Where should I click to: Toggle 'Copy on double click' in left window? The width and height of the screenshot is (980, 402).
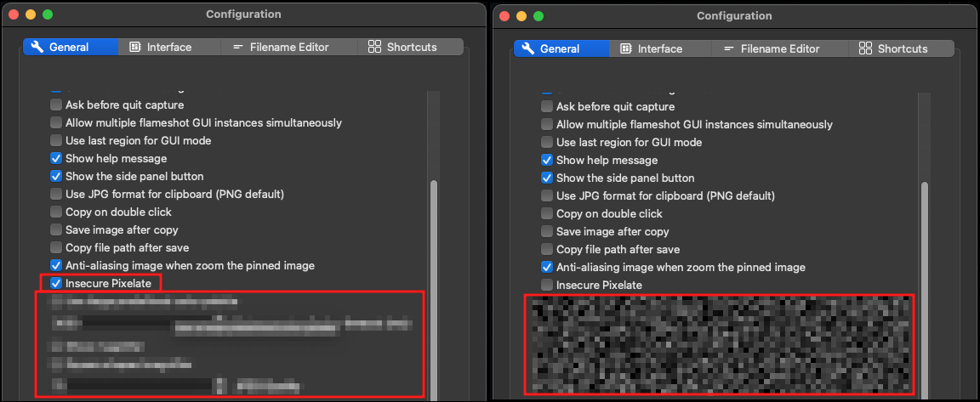[x=56, y=212]
